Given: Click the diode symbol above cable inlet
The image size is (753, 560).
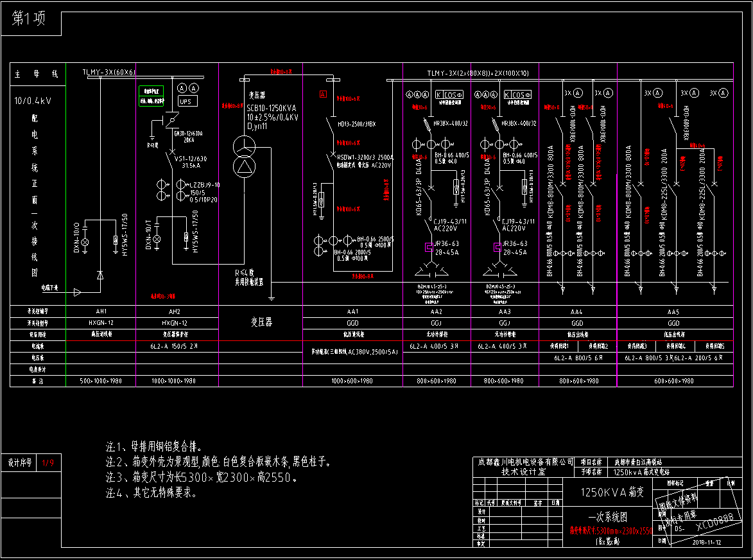Looking at the screenshot, I should (x=100, y=274).
